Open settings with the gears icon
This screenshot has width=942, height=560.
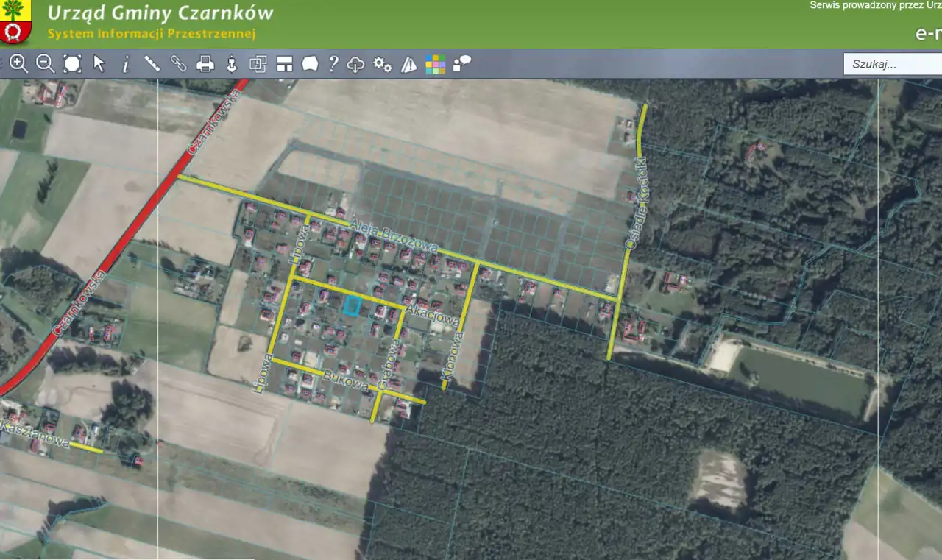[x=382, y=64]
